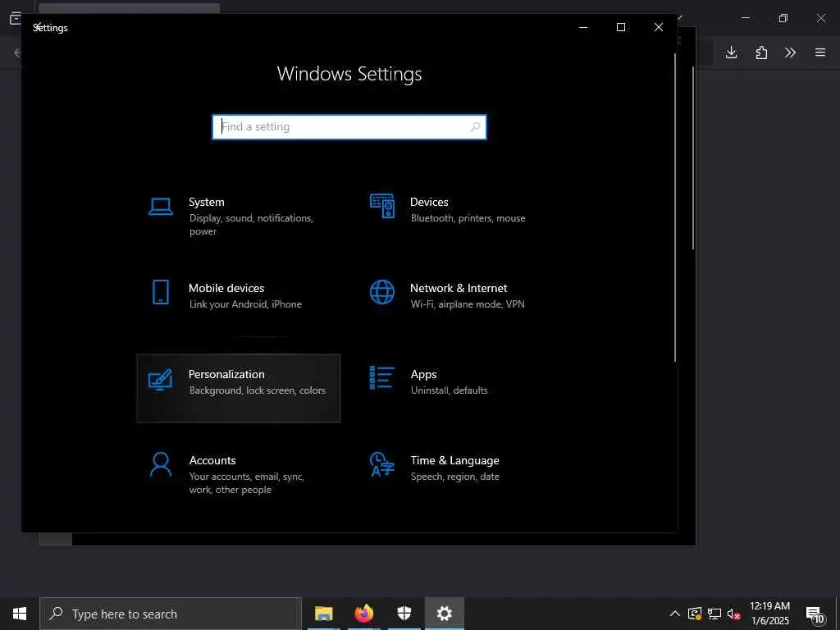This screenshot has height=630, width=840.
Task: Open Apps by its title text
Action: click(x=424, y=374)
